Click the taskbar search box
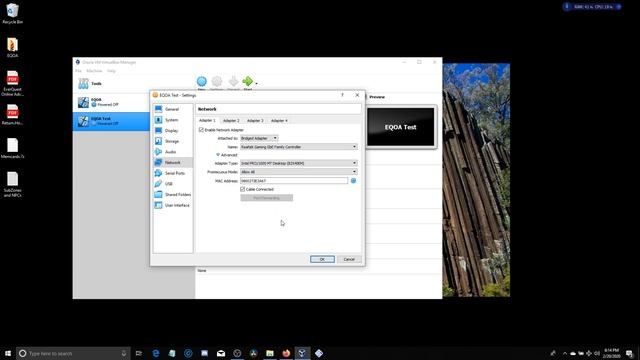Image resolution: width=640 pixels, height=360 pixels. [73, 353]
